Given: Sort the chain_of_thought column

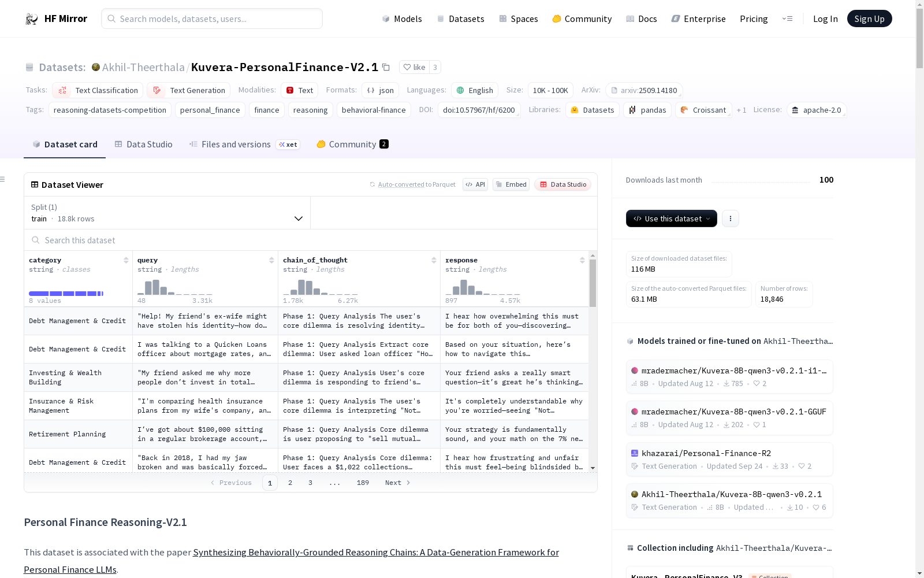Looking at the screenshot, I should tap(434, 260).
